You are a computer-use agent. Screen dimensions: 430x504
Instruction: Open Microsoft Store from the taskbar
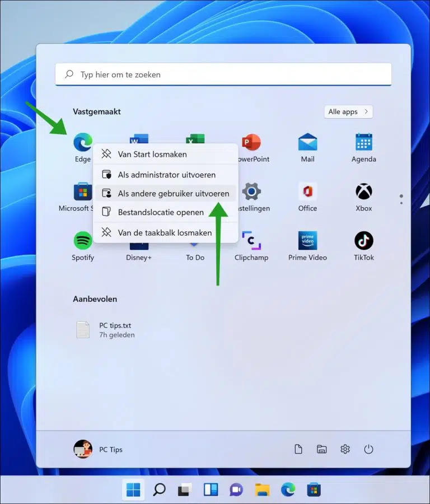(x=314, y=490)
